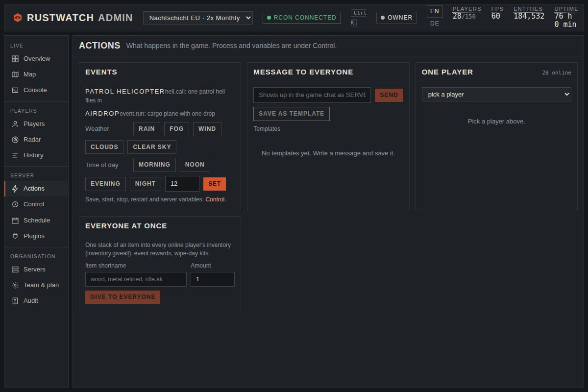
Task: Click the Team & plan gear icon
Action: (x=15, y=285)
